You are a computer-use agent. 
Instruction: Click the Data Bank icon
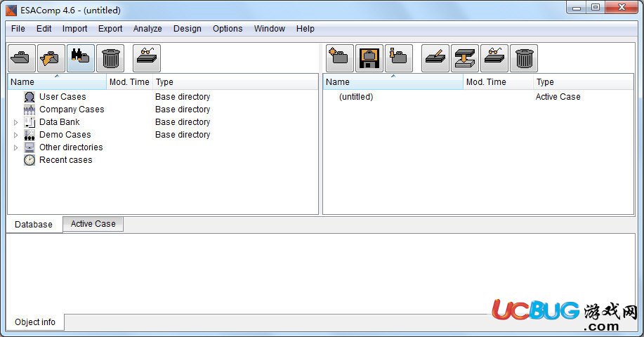[29, 122]
